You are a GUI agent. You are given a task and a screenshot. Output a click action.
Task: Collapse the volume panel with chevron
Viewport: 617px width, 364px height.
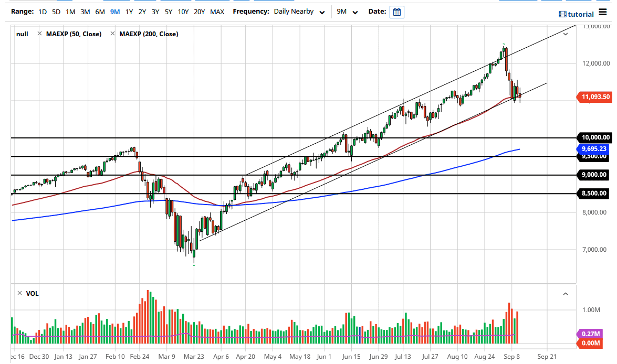(566, 294)
